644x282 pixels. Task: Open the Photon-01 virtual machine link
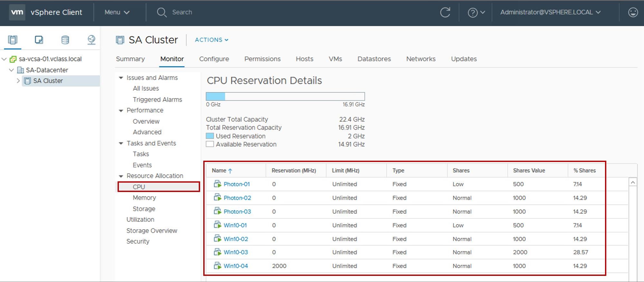click(237, 184)
